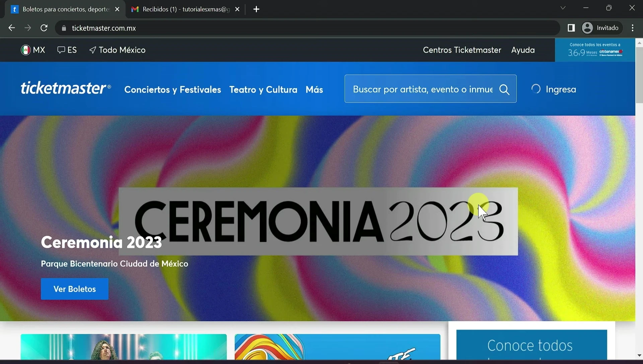643x364 pixels.
Task: Open the concert performers event thumbnail
Action: pyautogui.click(x=124, y=347)
